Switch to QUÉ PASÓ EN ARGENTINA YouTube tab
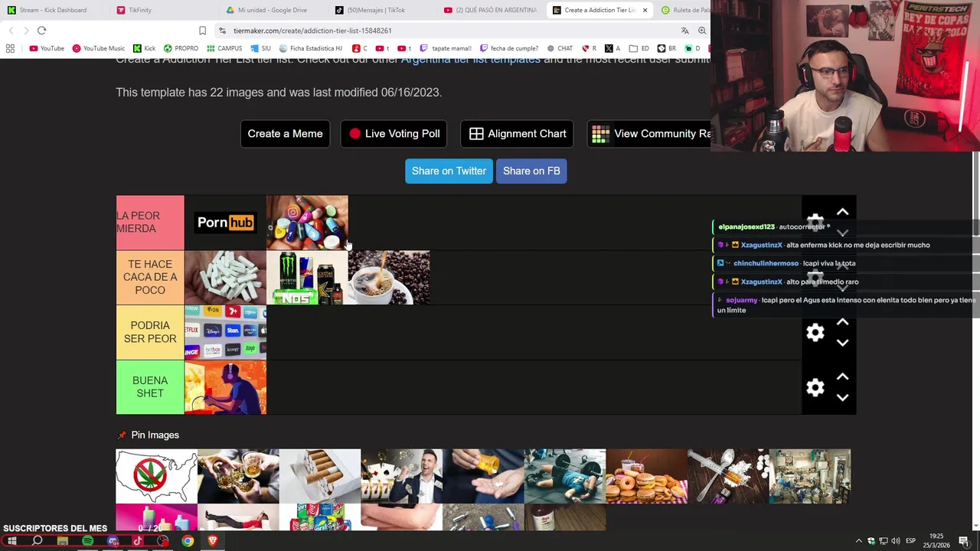980x551 pixels. tap(490, 10)
